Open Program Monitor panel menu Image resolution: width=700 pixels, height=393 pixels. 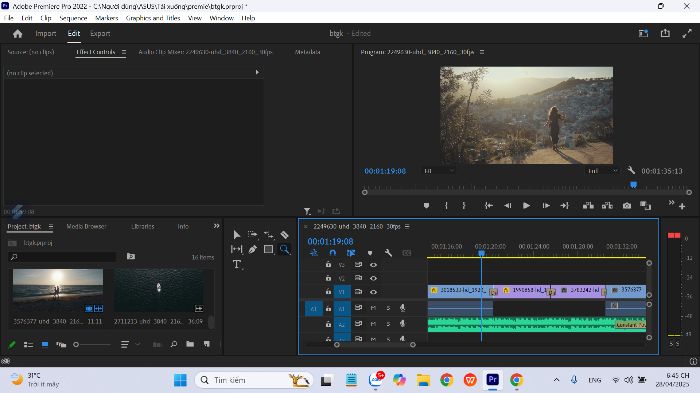coord(482,52)
